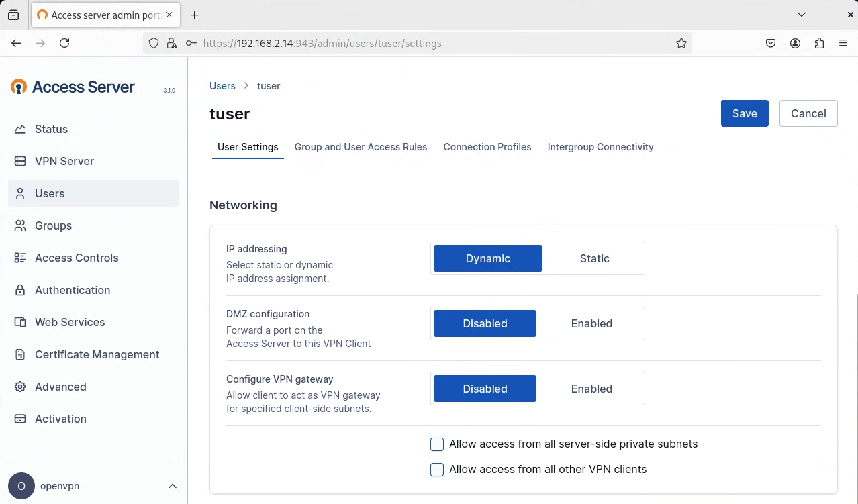Click the Users breadcrumb link
This screenshot has height=504, width=858.
[x=222, y=86]
